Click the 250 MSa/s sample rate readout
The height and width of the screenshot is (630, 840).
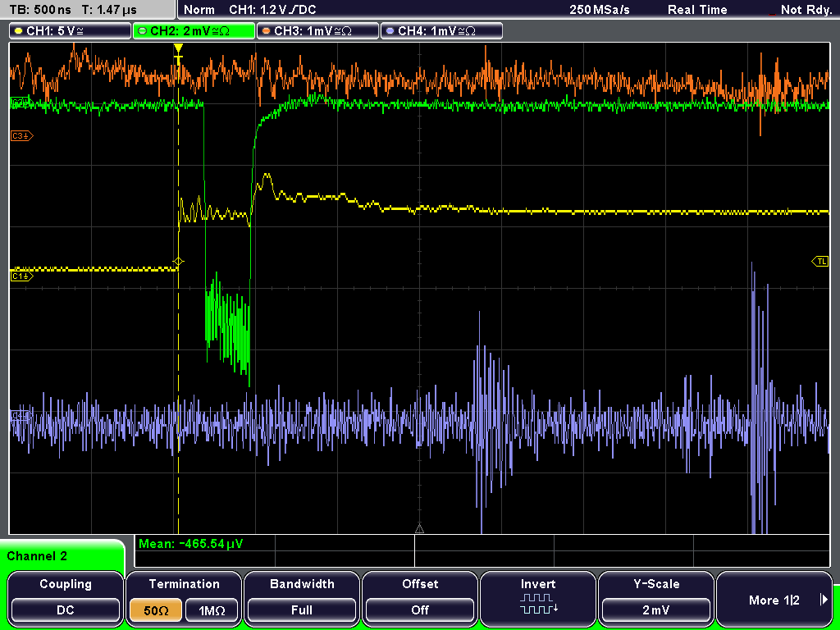coord(600,10)
